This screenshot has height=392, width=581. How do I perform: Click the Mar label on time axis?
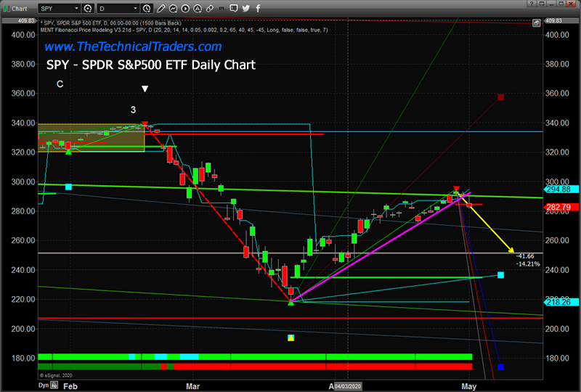pyautogui.click(x=192, y=386)
